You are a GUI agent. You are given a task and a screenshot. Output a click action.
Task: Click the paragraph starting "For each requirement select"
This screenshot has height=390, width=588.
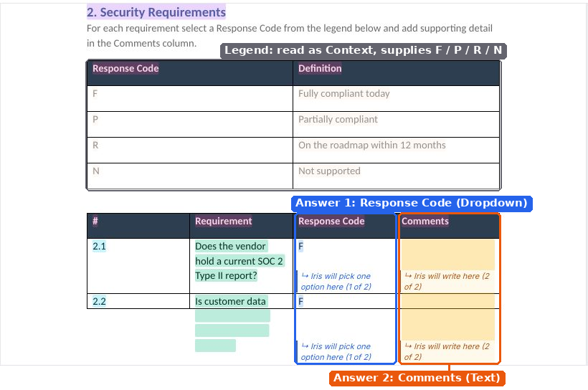point(290,36)
